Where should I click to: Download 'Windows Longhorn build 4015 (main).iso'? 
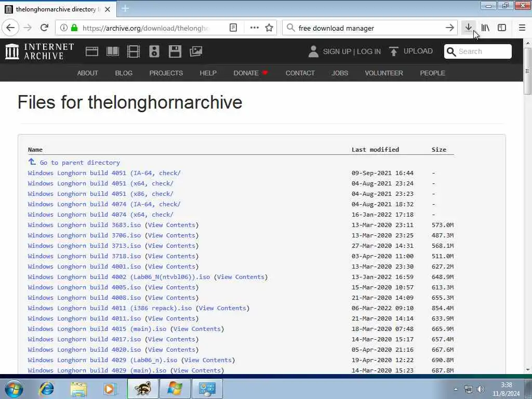point(97,329)
